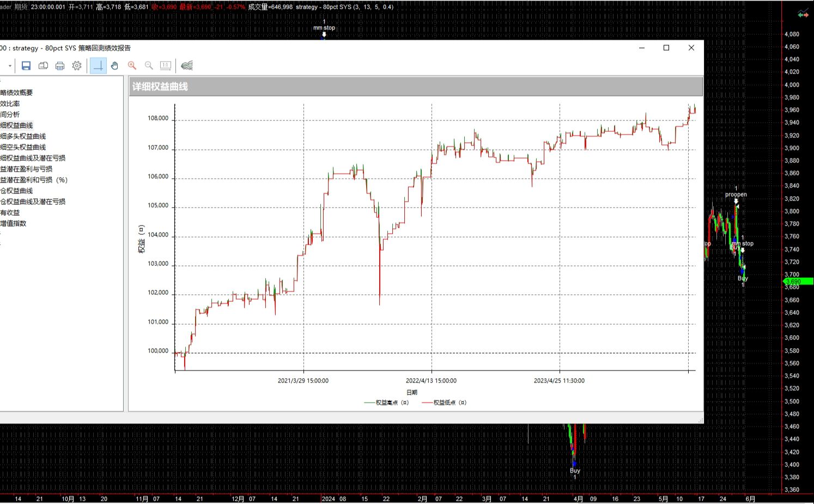This screenshot has width=814, height=504.
Task: Close the backtest report window
Action: [691, 48]
